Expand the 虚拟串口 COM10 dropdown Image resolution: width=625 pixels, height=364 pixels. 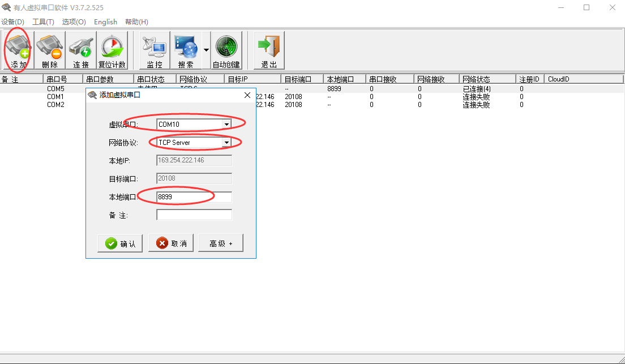coord(226,125)
